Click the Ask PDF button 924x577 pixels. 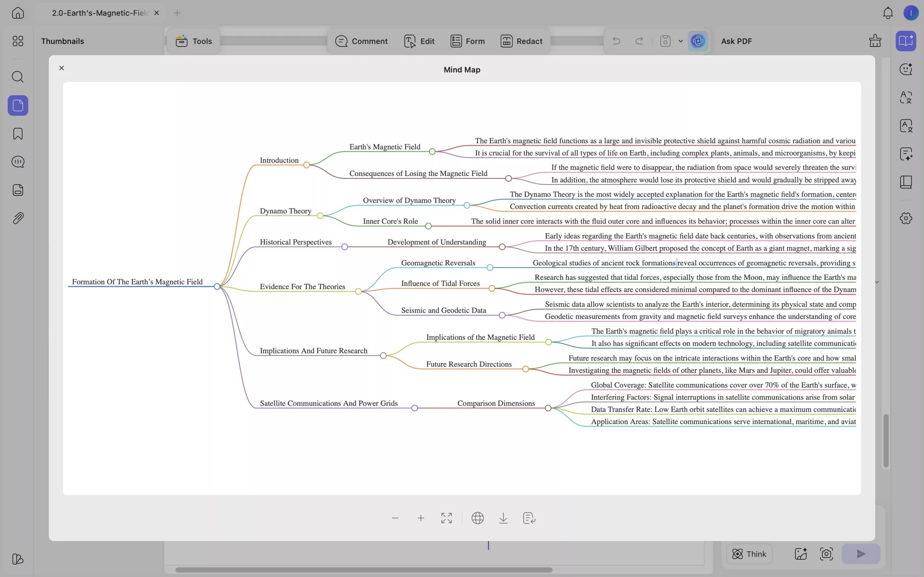tap(735, 41)
